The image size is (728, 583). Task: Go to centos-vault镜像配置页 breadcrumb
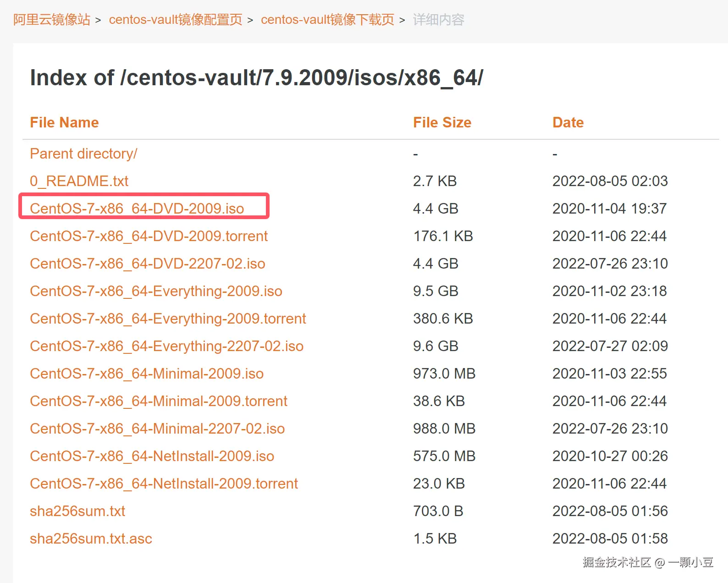[x=176, y=20]
